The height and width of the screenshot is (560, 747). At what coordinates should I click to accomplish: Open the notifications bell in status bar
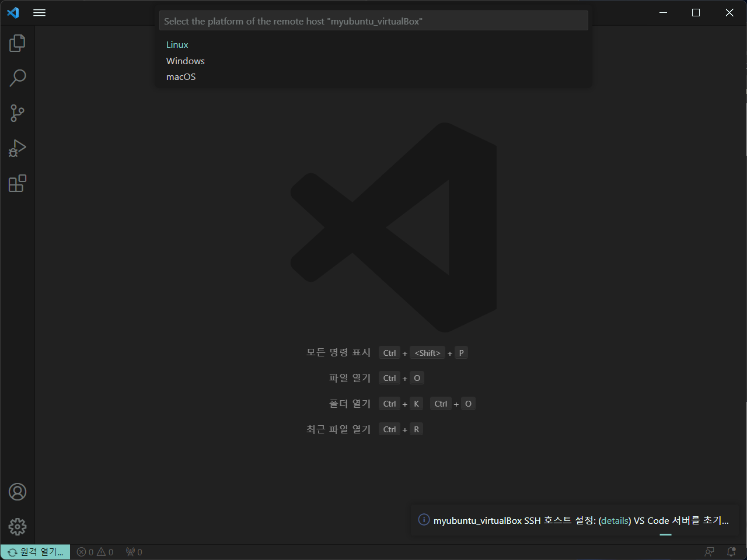click(x=731, y=552)
